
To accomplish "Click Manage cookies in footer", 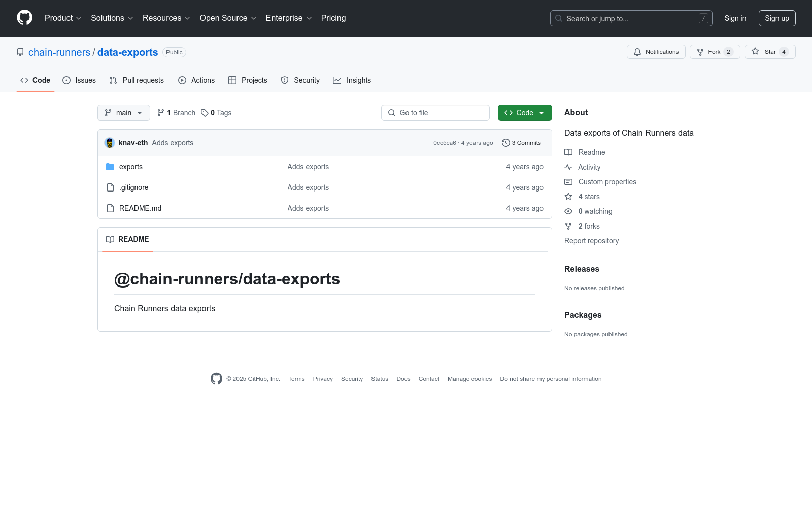I will click(x=469, y=379).
